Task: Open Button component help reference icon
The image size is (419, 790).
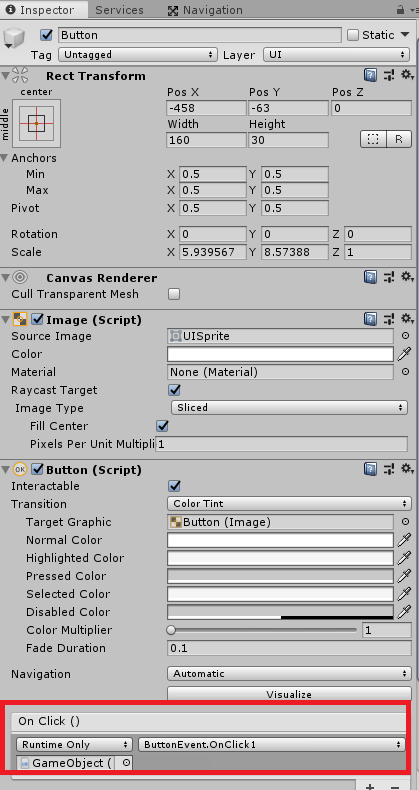Action: click(370, 470)
